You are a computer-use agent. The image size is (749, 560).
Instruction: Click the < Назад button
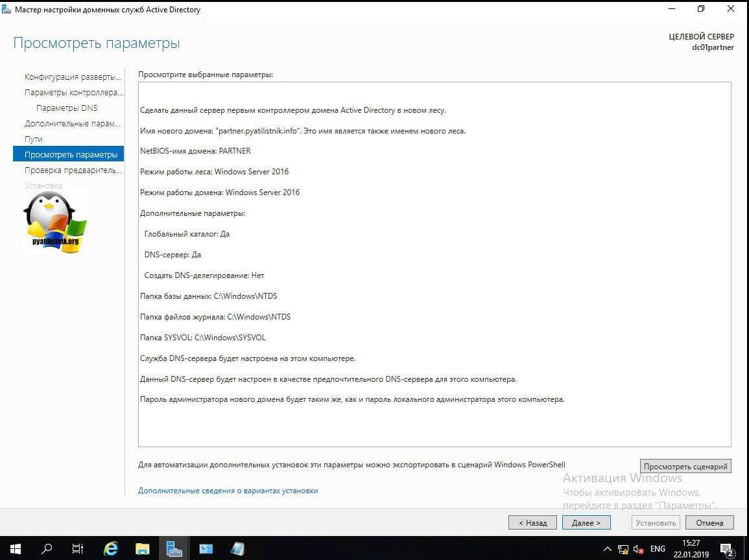pos(532,522)
